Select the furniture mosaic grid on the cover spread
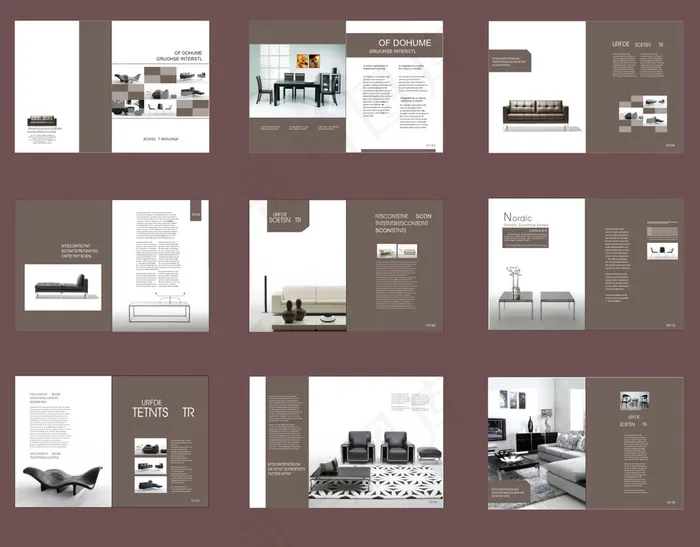Viewport: 700px width, 547px height. coord(160,91)
